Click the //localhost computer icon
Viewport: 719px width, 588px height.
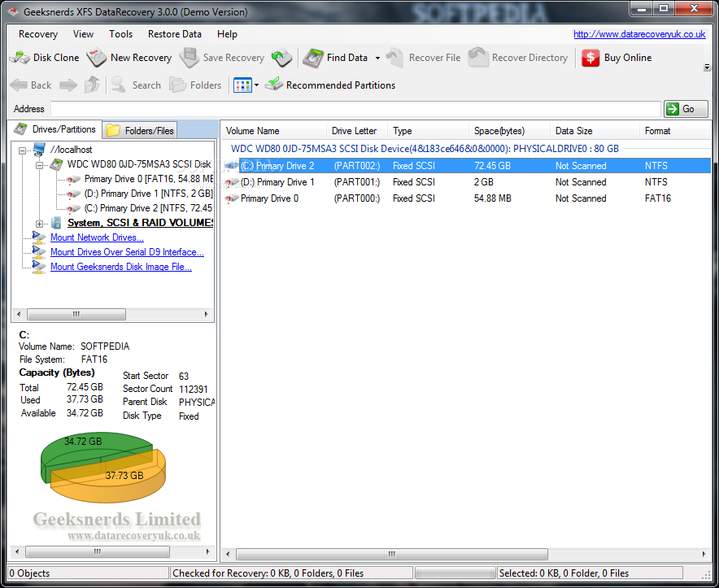coord(39,149)
